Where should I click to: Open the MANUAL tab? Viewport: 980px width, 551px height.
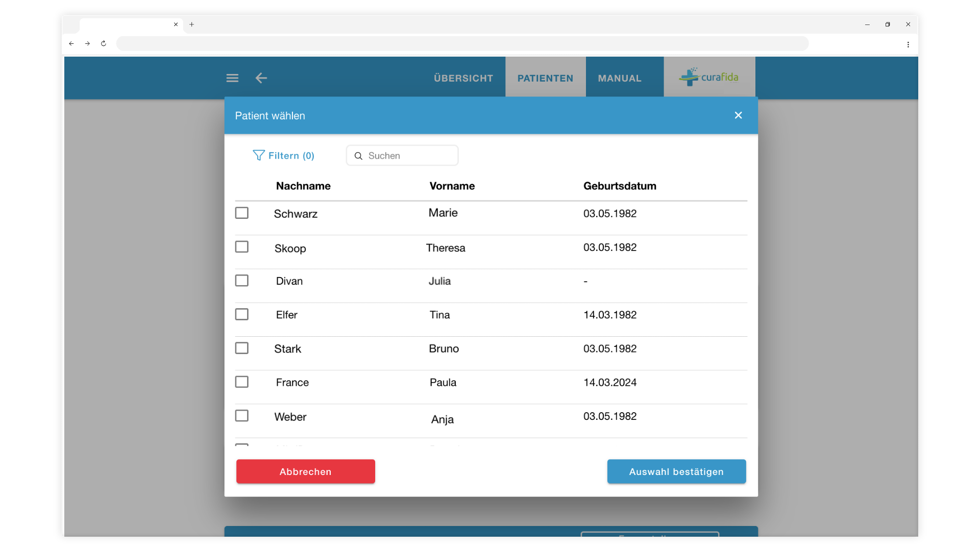(620, 78)
